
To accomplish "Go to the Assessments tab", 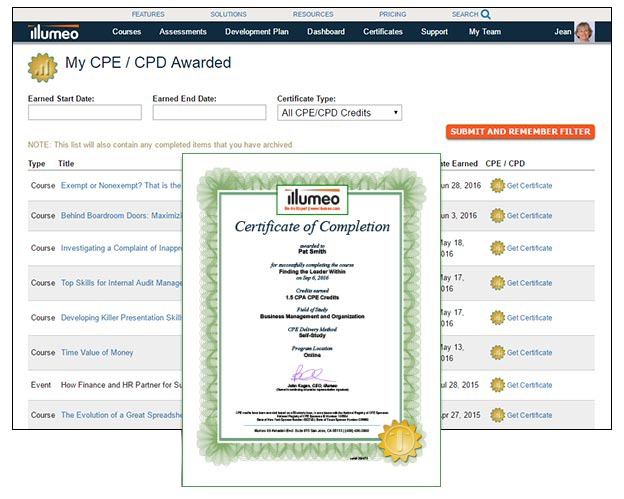I will click(x=183, y=32).
